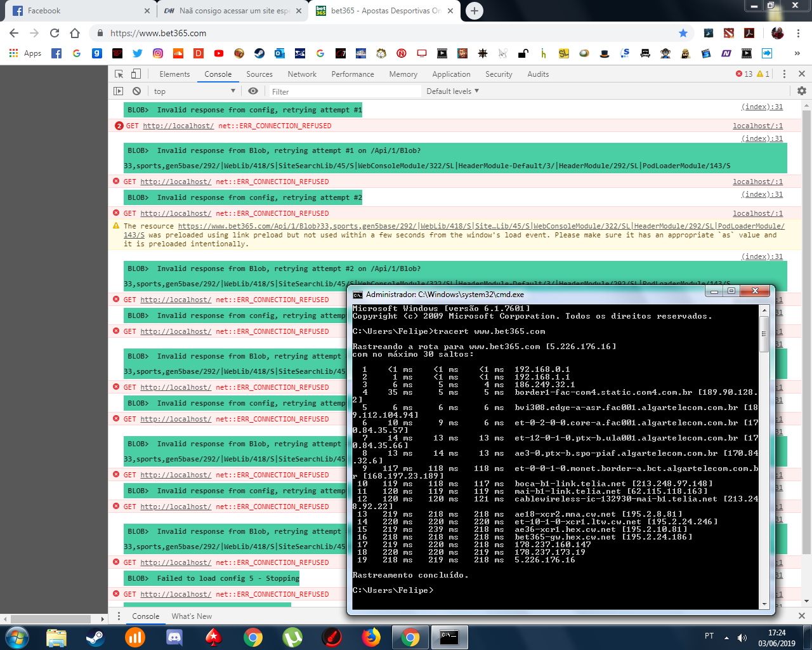Image resolution: width=812 pixels, height=650 pixels.
Task: Close the bottom DevTools drawer
Action: coord(801,616)
